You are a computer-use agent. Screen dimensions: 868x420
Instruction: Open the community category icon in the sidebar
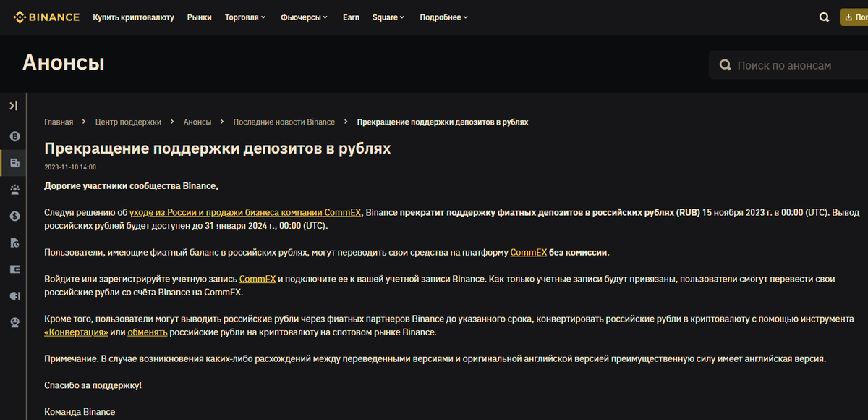pos(14,189)
